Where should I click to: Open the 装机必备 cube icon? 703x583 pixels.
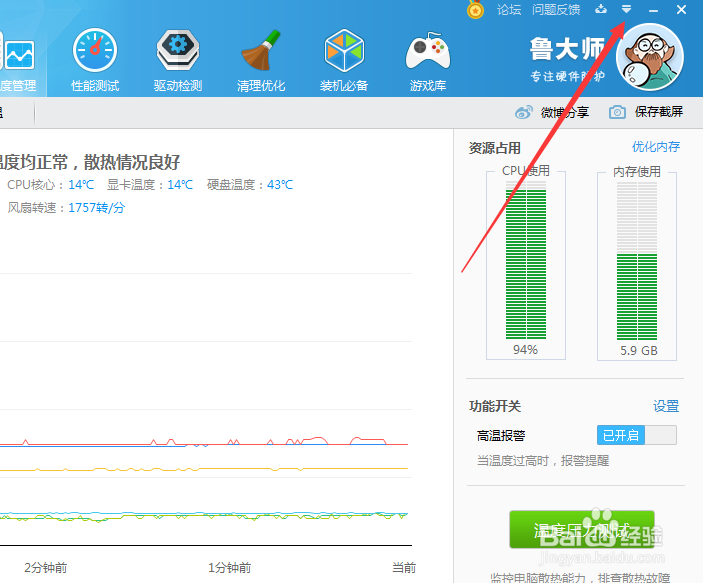coord(344,50)
